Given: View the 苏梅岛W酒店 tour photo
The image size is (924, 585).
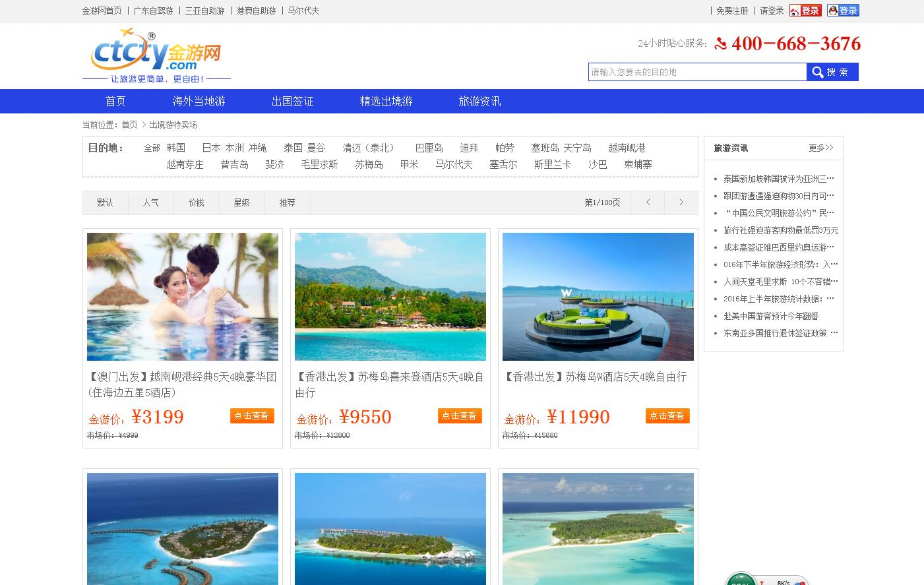Looking at the screenshot, I should [598, 296].
